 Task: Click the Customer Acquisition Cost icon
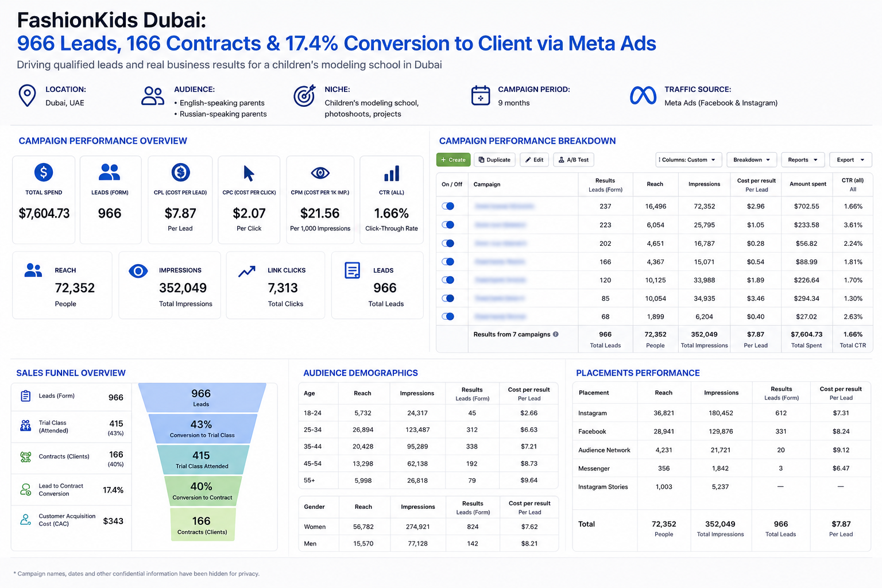click(x=25, y=520)
